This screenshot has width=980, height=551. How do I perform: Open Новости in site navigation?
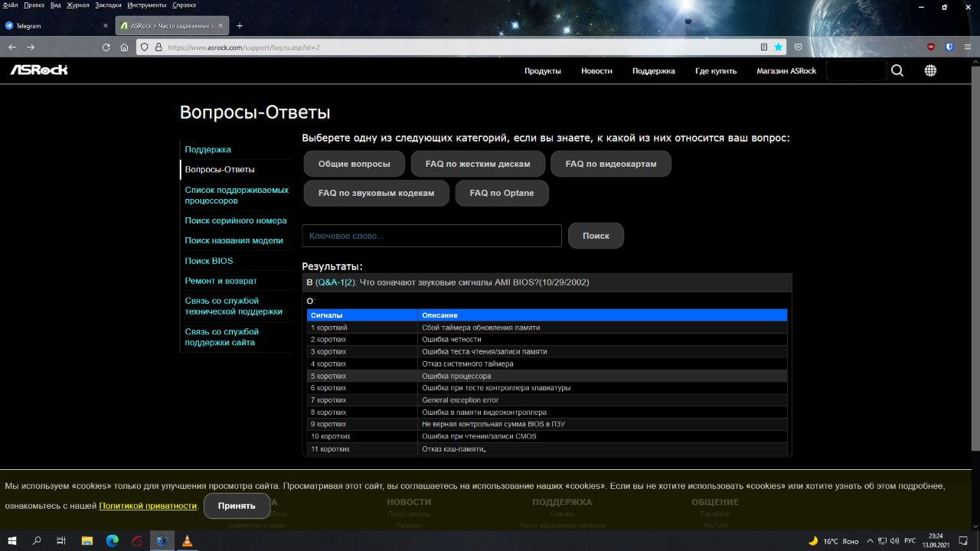(x=596, y=70)
